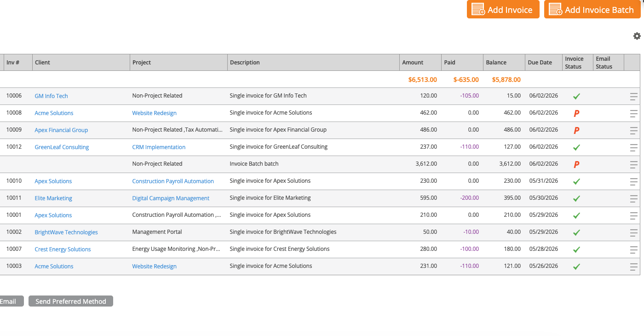The height and width of the screenshot is (336, 644).
Task: Open Digital Campaign Management project link
Action: [171, 198]
